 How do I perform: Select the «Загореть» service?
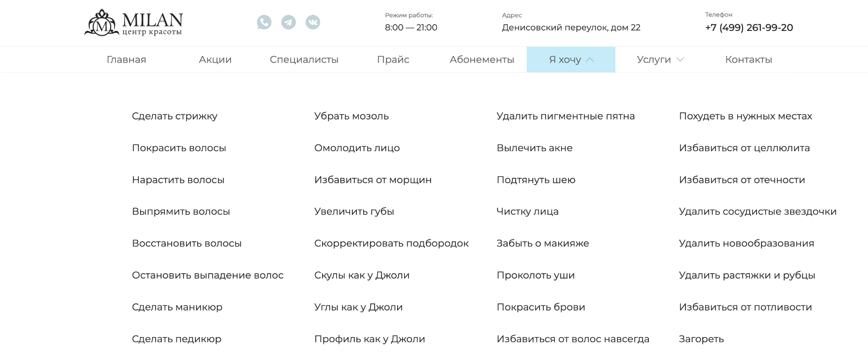point(701,338)
